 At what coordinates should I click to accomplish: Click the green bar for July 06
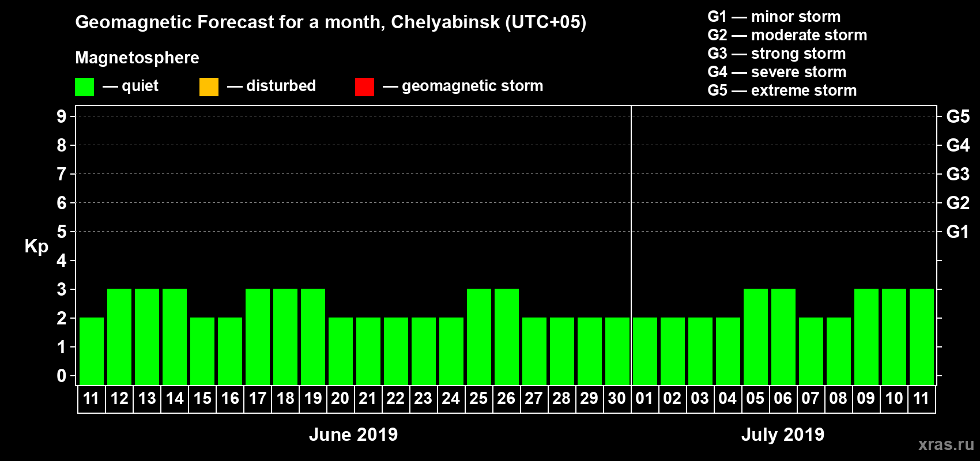coord(783,337)
